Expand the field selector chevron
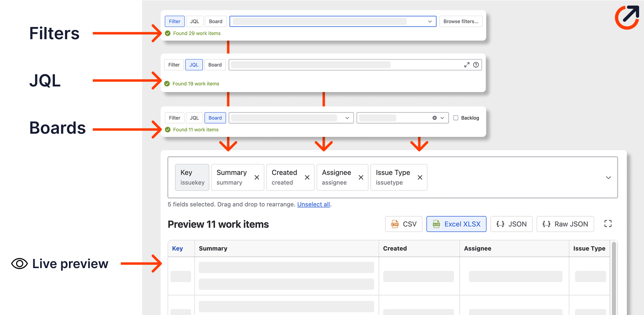Screen dimensions: 644x315 tap(608, 177)
